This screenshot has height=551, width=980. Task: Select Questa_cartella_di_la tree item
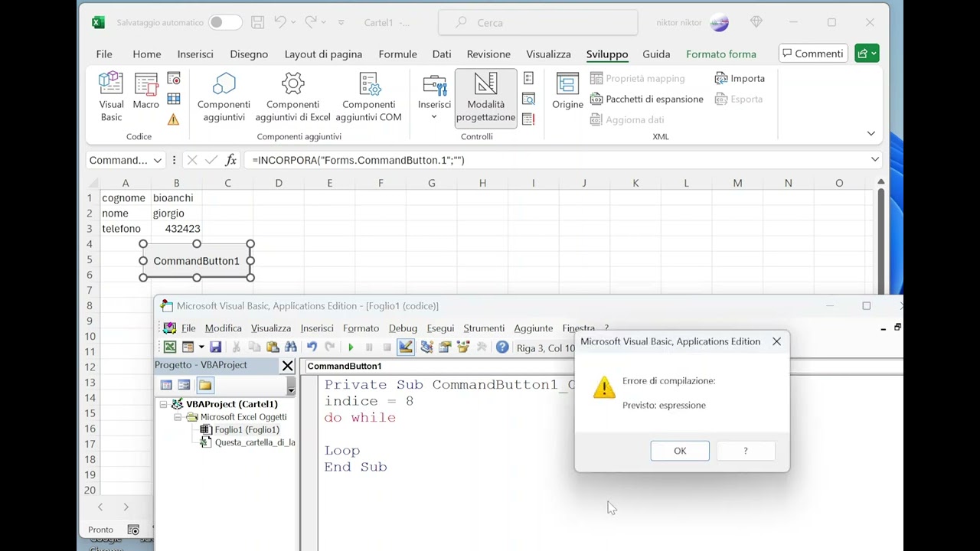[x=254, y=442]
